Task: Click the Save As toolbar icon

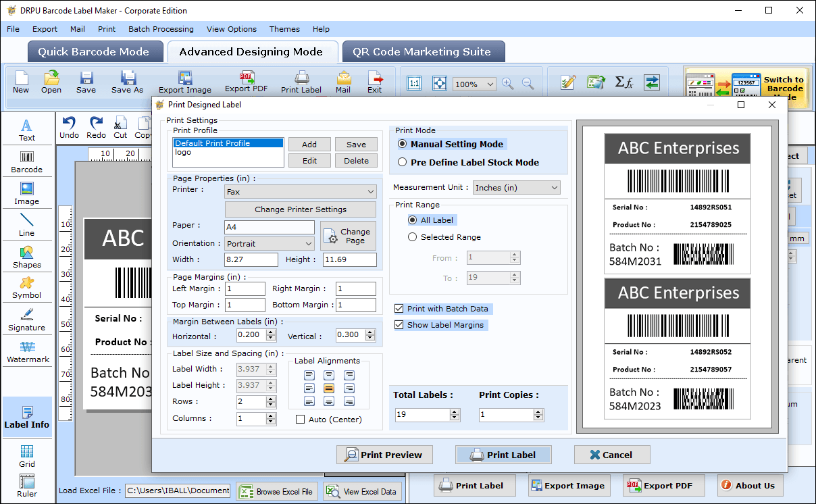Action: [127, 82]
